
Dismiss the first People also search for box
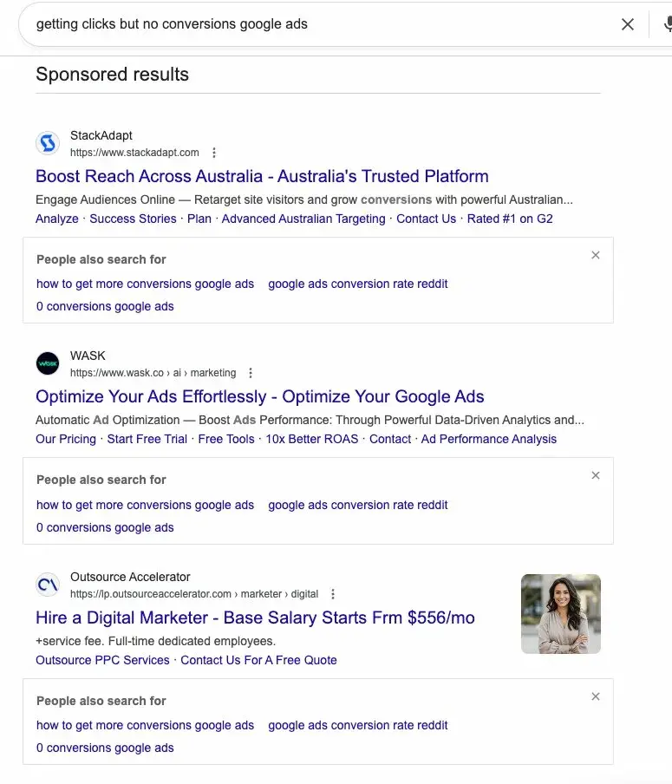(595, 255)
